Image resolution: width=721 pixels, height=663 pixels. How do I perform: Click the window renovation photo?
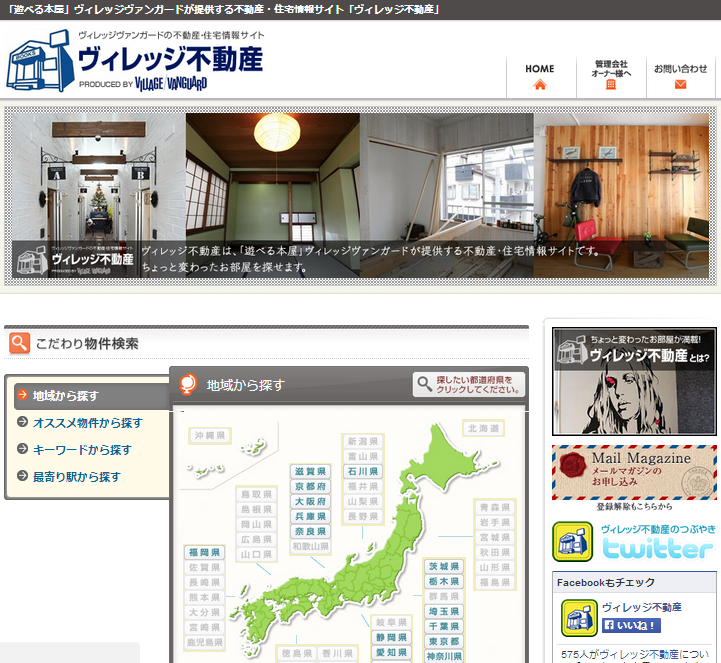tap(447, 195)
